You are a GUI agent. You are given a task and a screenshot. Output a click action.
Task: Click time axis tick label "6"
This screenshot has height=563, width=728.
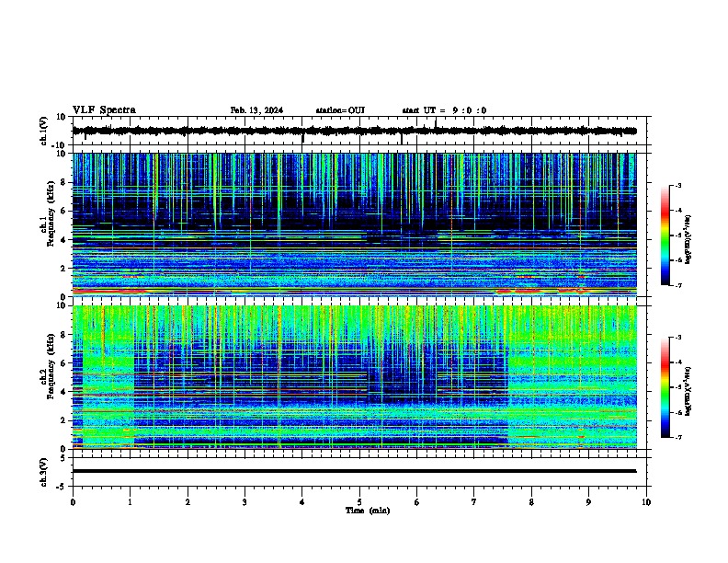click(417, 502)
